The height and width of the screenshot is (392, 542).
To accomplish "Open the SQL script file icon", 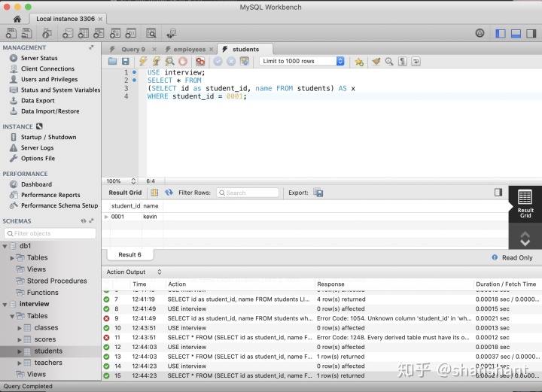I will (x=26, y=33).
